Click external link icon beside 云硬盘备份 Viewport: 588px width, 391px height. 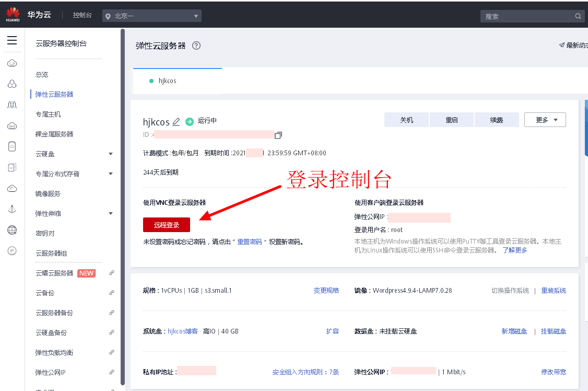coord(111,332)
